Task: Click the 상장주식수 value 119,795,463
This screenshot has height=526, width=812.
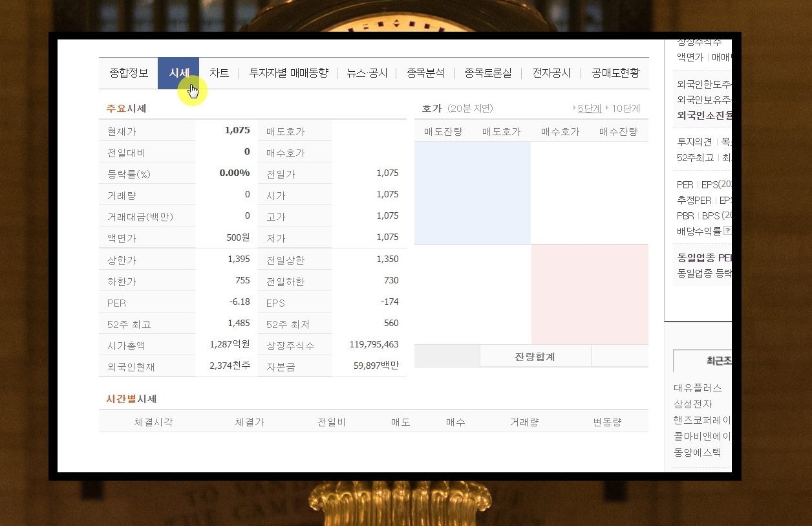Action: pyautogui.click(x=374, y=344)
